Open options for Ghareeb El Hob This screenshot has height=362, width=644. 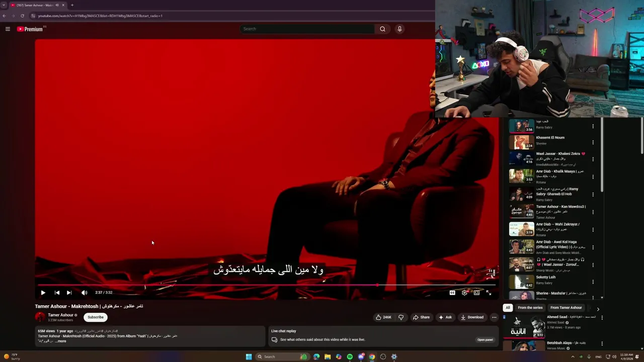(x=593, y=194)
